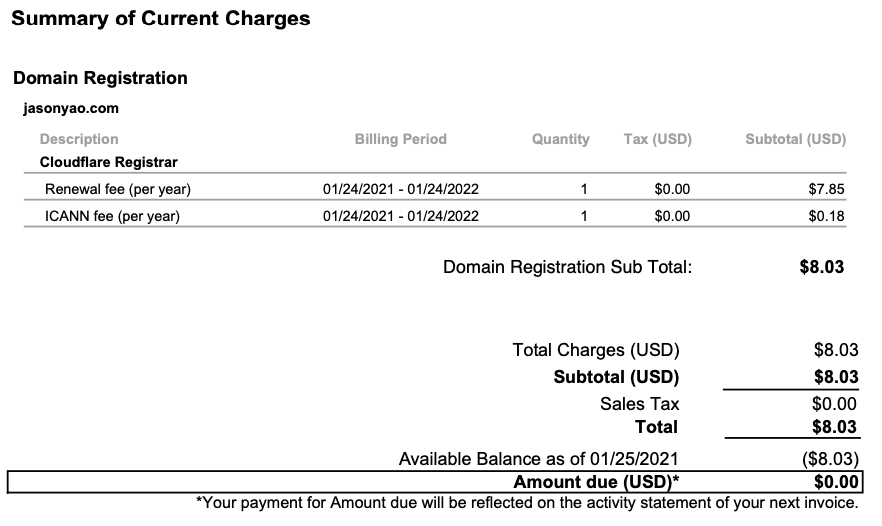Select the Amount due (USD) label

pyautogui.click(x=596, y=482)
